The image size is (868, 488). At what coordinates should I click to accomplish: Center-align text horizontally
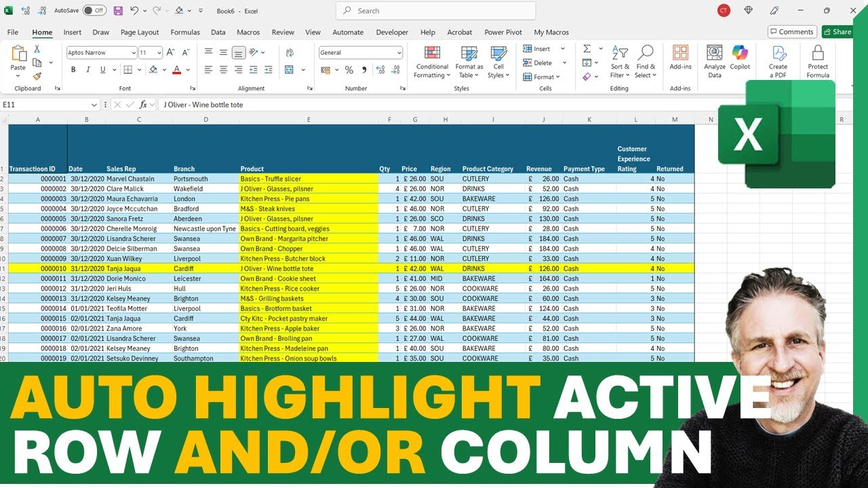point(223,70)
